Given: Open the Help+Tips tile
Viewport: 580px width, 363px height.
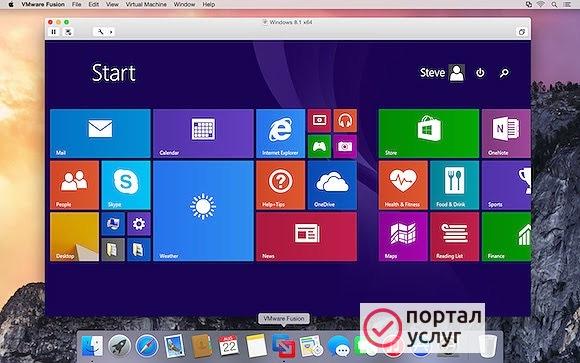Looking at the screenshot, I should [280, 185].
